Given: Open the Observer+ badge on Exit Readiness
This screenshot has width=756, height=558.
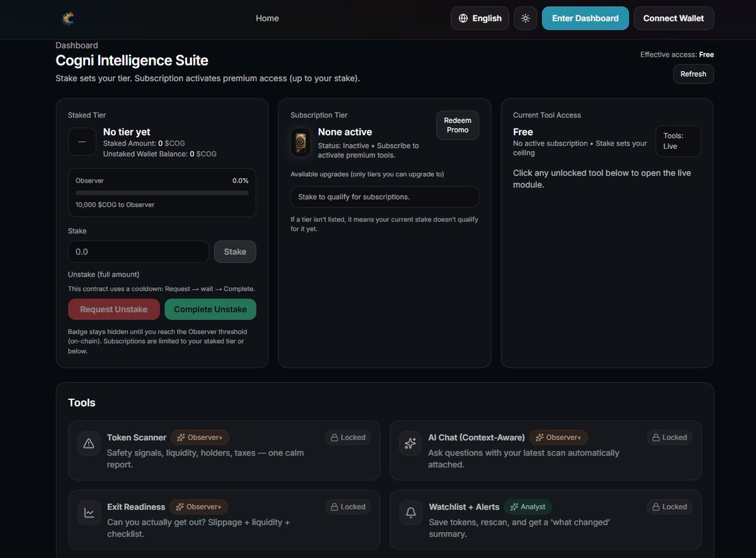Looking at the screenshot, I should [x=198, y=506].
